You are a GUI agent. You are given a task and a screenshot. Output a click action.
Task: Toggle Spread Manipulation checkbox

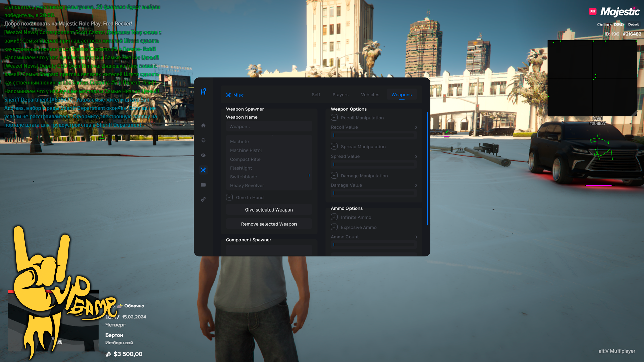(x=334, y=146)
